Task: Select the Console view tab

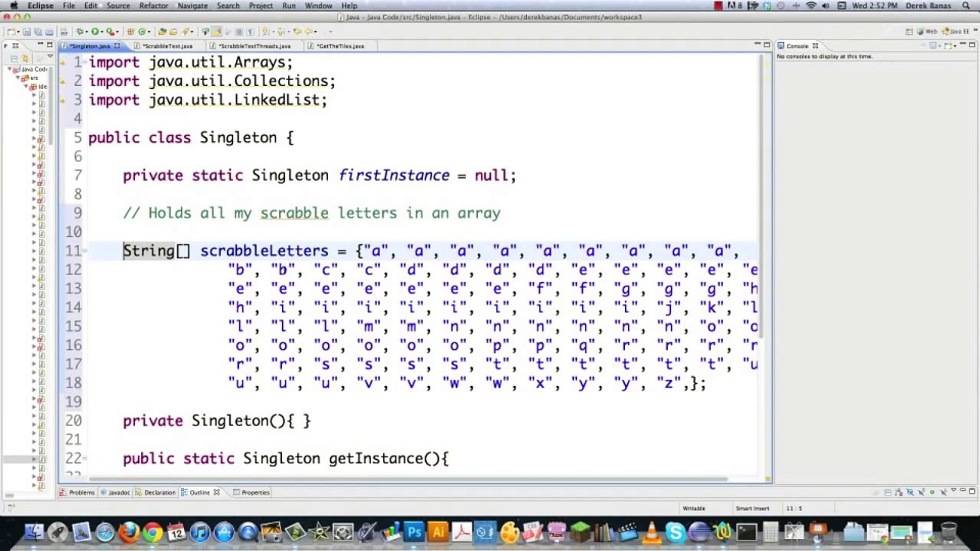Action: 798,46
